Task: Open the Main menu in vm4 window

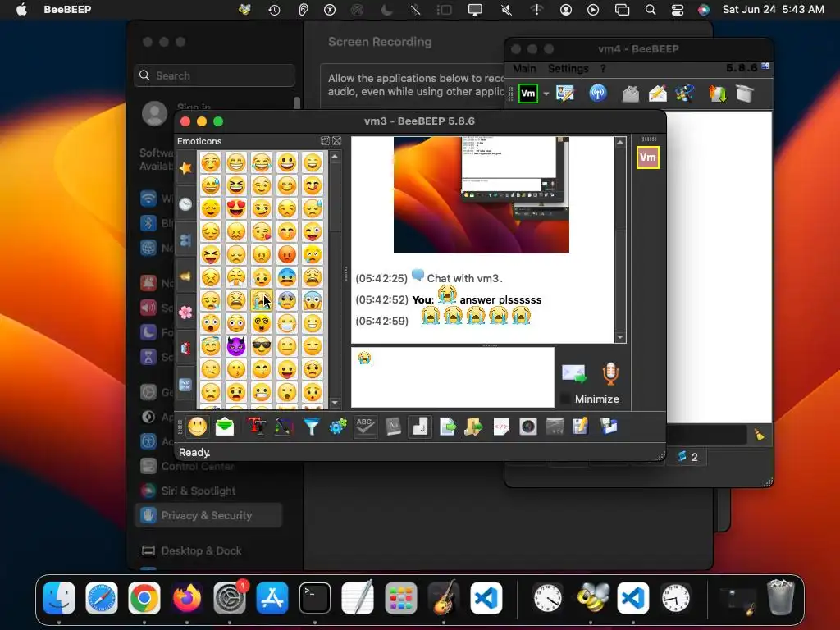Action: tap(524, 69)
